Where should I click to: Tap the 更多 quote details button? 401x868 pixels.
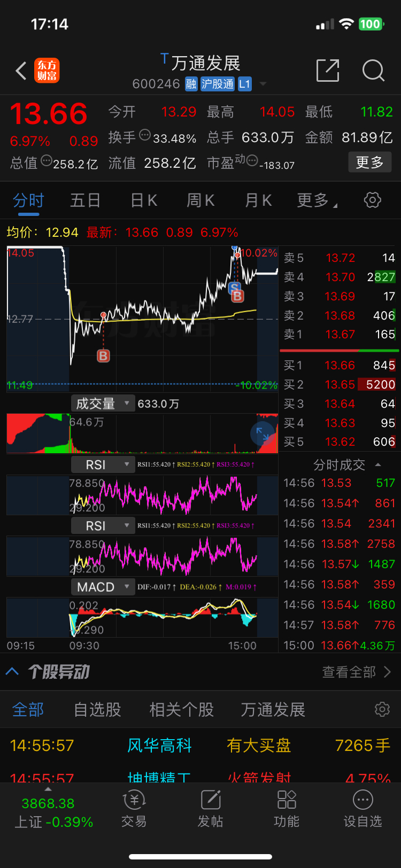coord(370,162)
